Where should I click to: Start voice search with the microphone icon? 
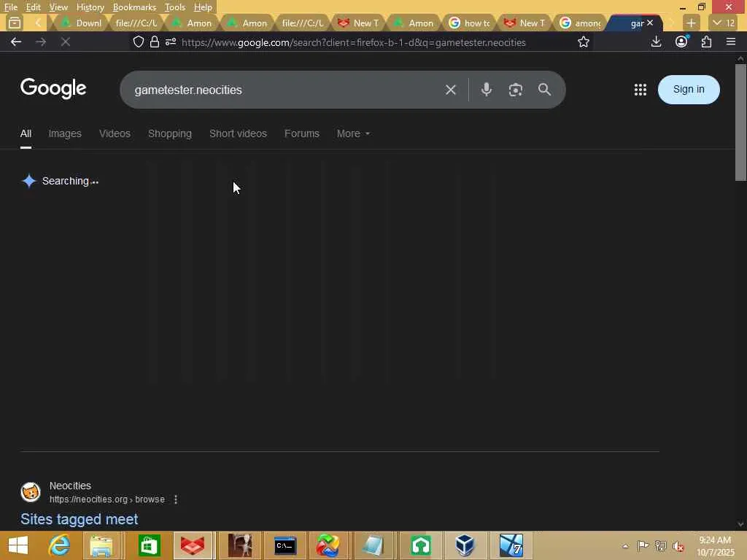(486, 90)
